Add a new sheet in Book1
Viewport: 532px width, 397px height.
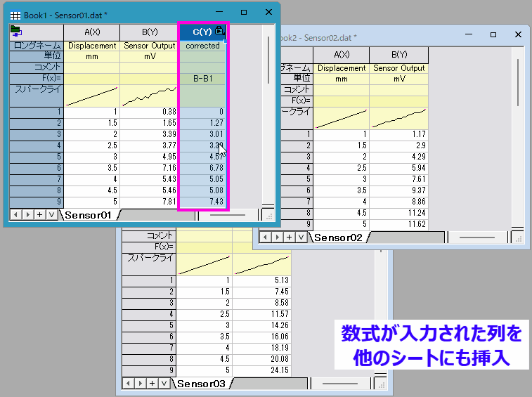(x=39, y=215)
